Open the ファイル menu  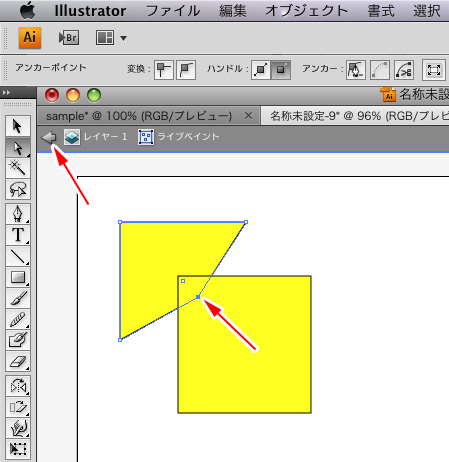click(173, 11)
